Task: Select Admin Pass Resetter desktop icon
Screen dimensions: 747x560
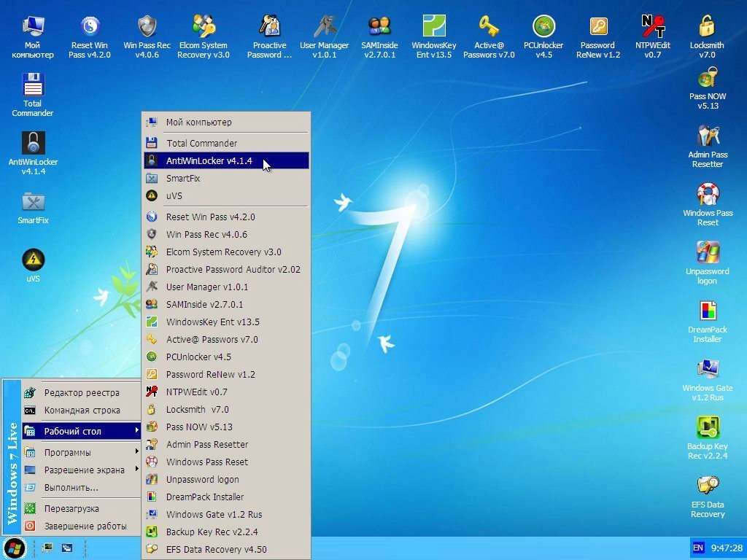Action: pos(708,147)
